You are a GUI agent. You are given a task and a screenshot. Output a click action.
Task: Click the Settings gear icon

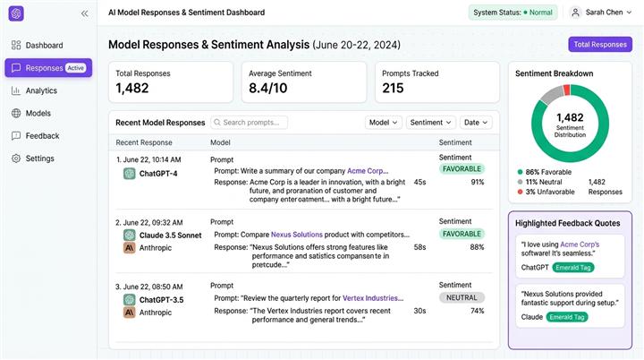(16, 159)
